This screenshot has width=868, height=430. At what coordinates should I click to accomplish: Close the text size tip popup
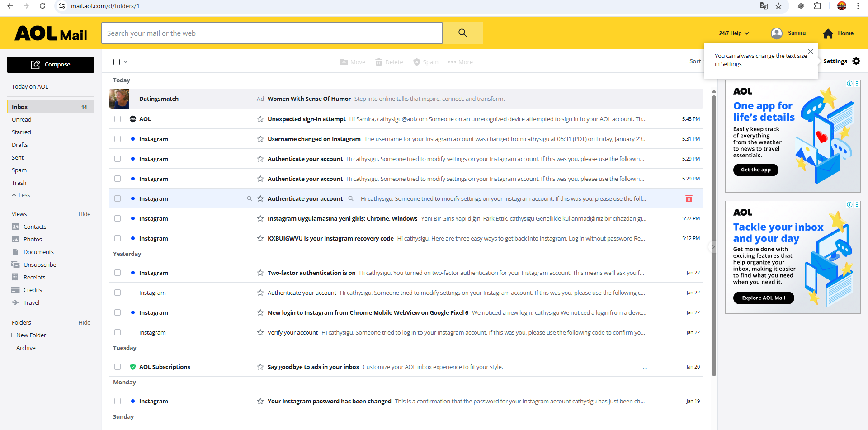811,52
